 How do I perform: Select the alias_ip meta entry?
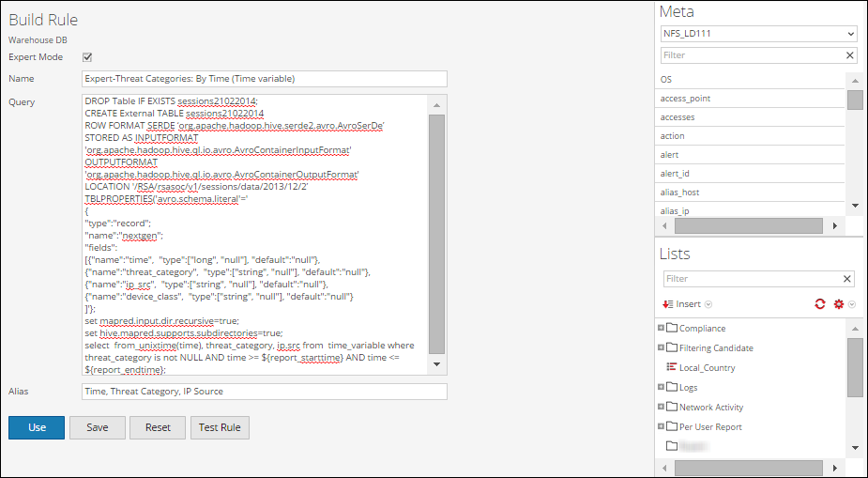coord(752,210)
